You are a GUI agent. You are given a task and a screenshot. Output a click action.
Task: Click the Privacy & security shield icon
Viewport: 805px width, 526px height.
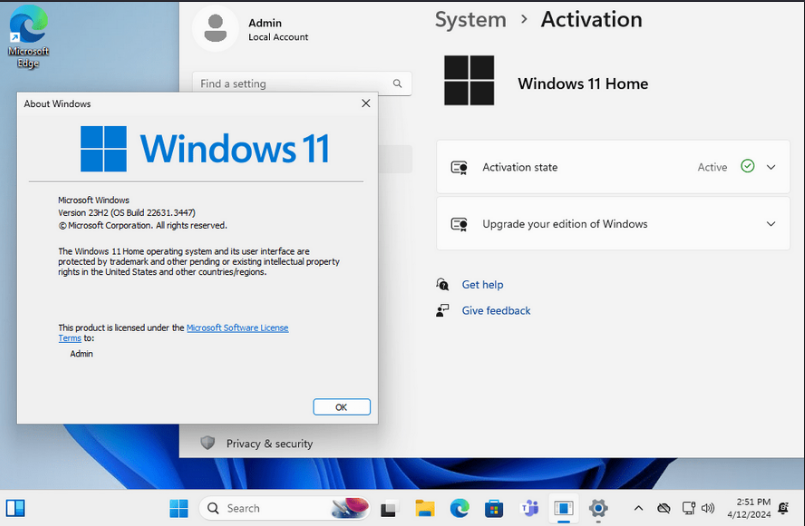(x=208, y=443)
